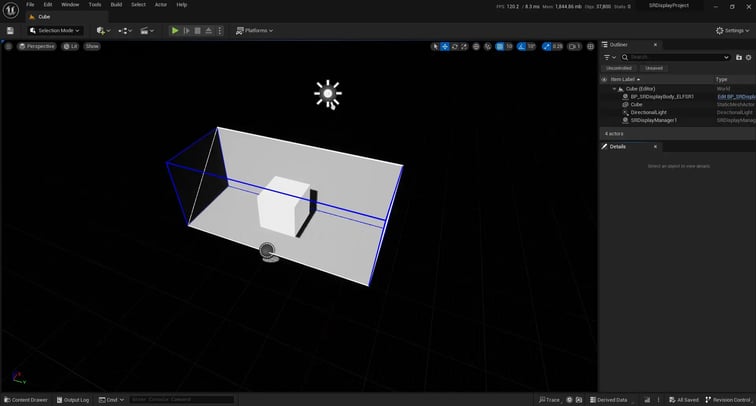The image size is (756, 406).
Task: Expand the Platforms dropdown
Action: [x=255, y=31]
